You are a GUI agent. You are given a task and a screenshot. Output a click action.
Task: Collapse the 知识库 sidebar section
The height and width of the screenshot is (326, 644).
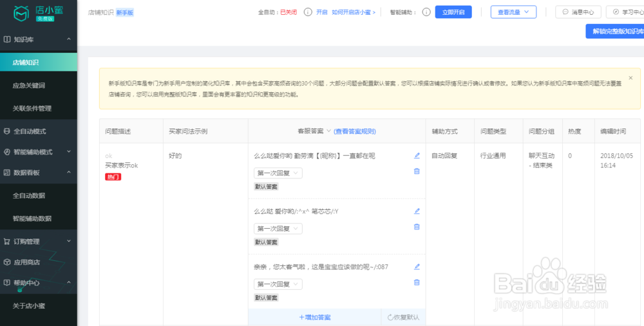pyautogui.click(x=69, y=39)
